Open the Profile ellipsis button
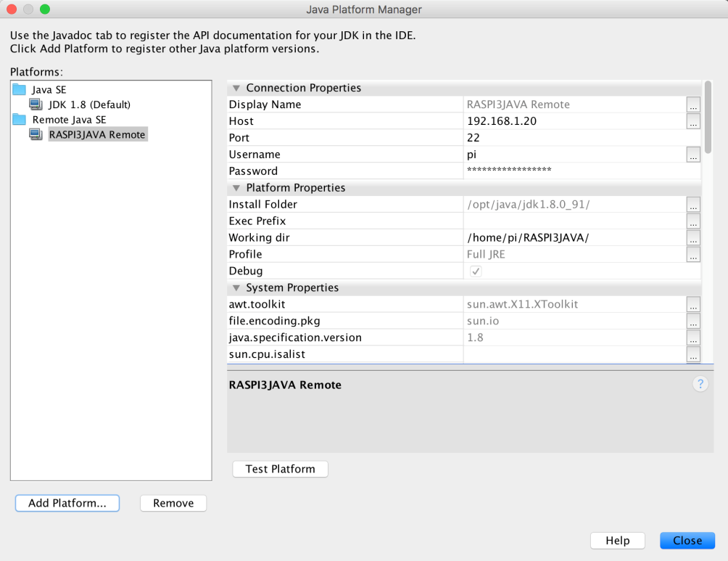The height and width of the screenshot is (561, 728). tap(693, 254)
